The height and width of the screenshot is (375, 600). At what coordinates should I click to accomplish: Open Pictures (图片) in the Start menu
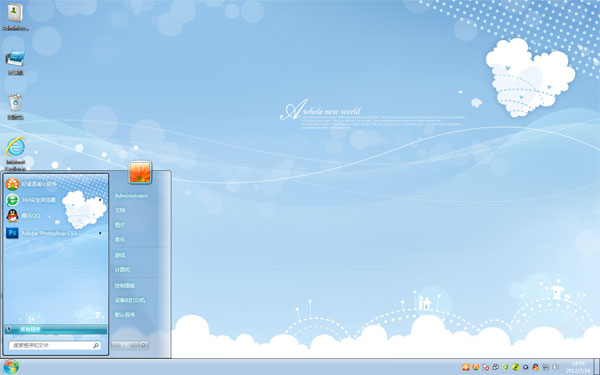tap(120, 225)
